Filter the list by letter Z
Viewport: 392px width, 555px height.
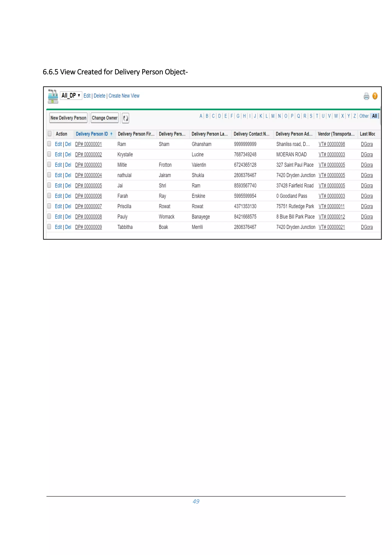click(354, 116)
